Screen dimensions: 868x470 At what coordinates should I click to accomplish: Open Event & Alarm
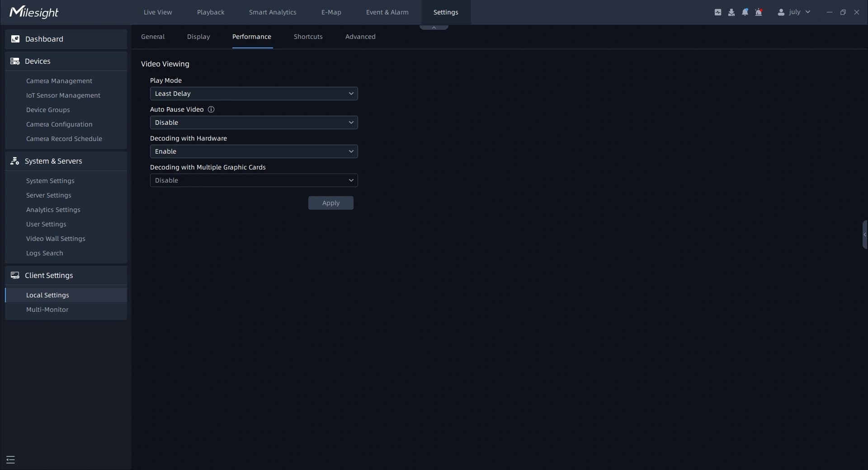pyautogui.click(x=387, y=12)
